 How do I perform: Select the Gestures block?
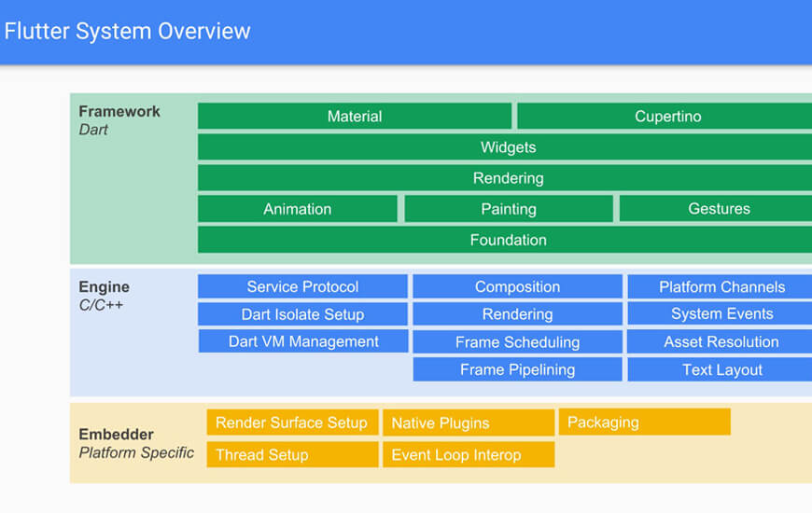(x=716, y=209)
